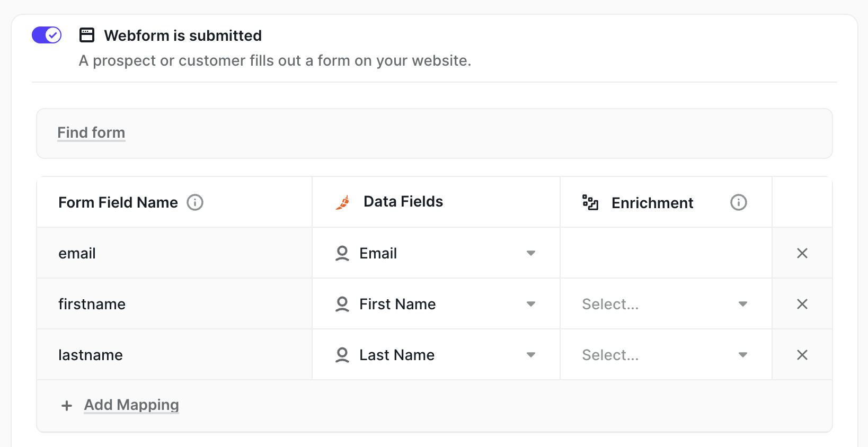This screenshot has height=447, width=868.
Task: Show info for Form Field Name
Action: [x=195, y=202]
